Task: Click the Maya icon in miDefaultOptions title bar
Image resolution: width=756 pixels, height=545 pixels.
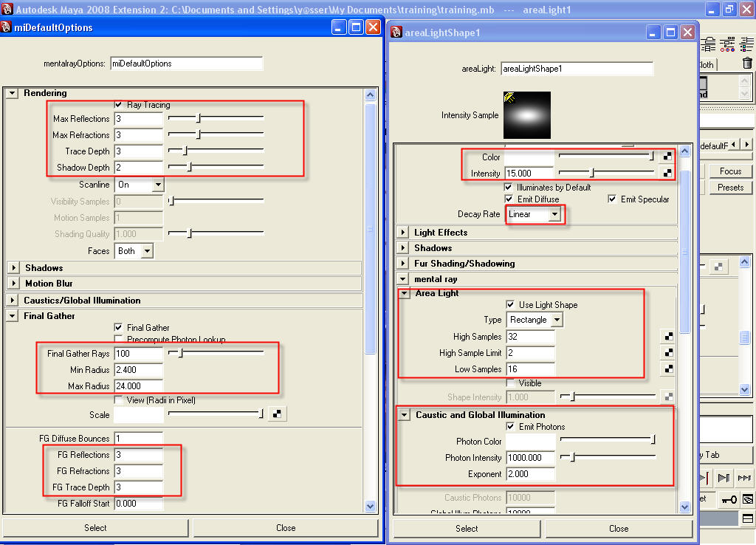Action: (x=6, y=27)
